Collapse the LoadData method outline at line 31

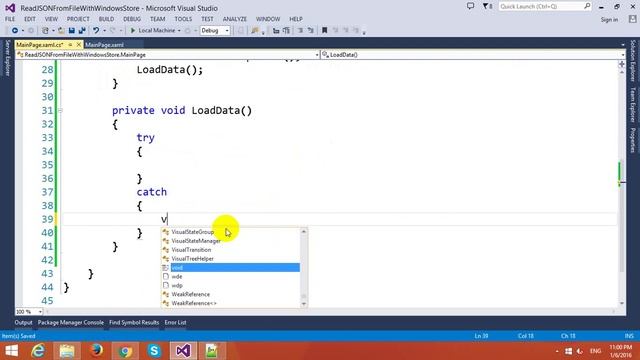pyautogui.click(x=60, y=110)
